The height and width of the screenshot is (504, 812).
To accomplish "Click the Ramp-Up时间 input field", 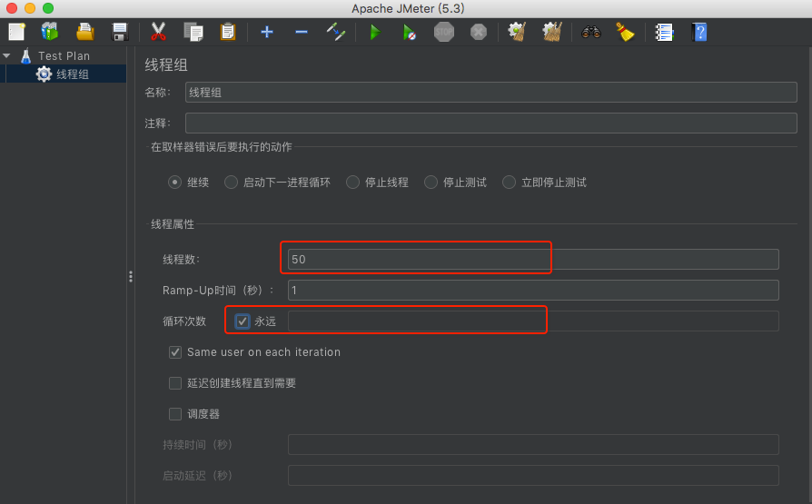I will (533, 290).
